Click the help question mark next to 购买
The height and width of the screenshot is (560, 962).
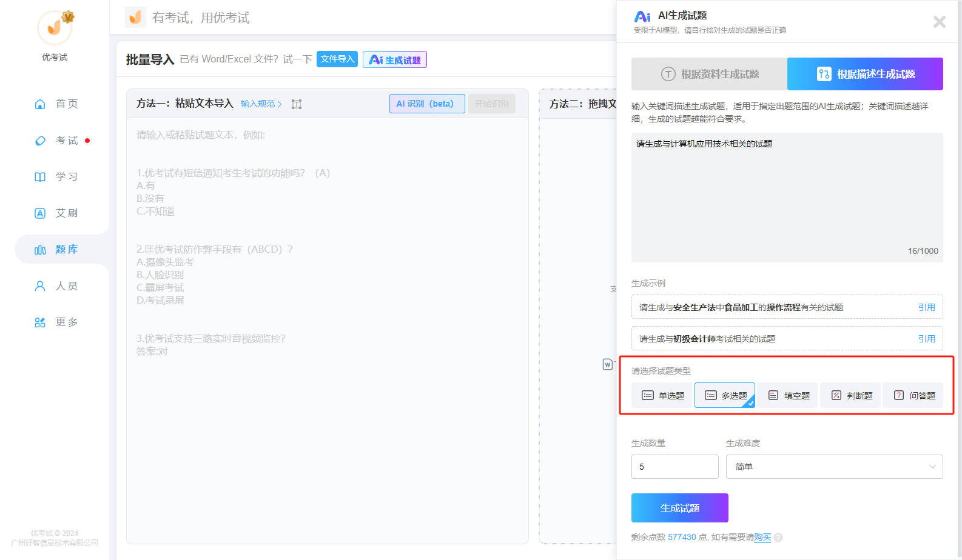click(x=778, y=538)
